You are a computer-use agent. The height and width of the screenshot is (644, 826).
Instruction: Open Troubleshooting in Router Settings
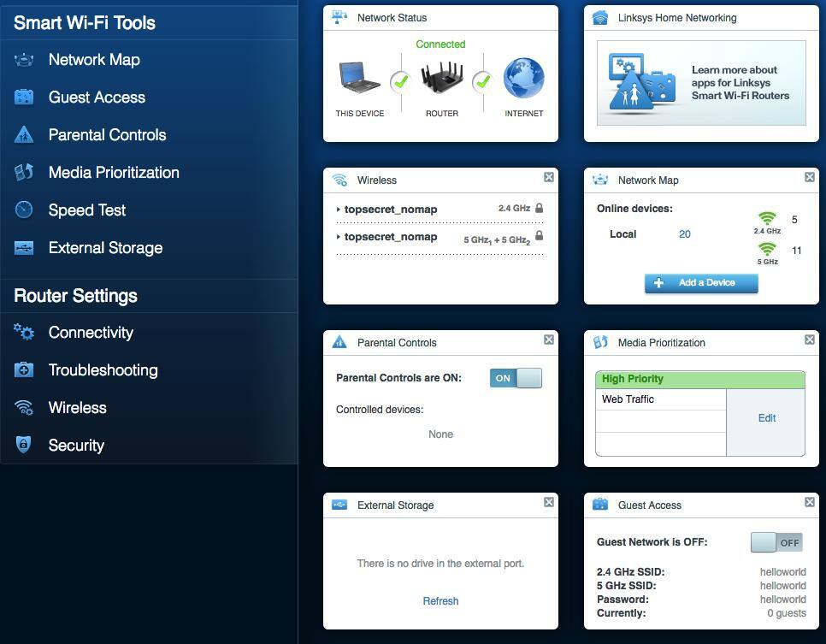[103, 370]
